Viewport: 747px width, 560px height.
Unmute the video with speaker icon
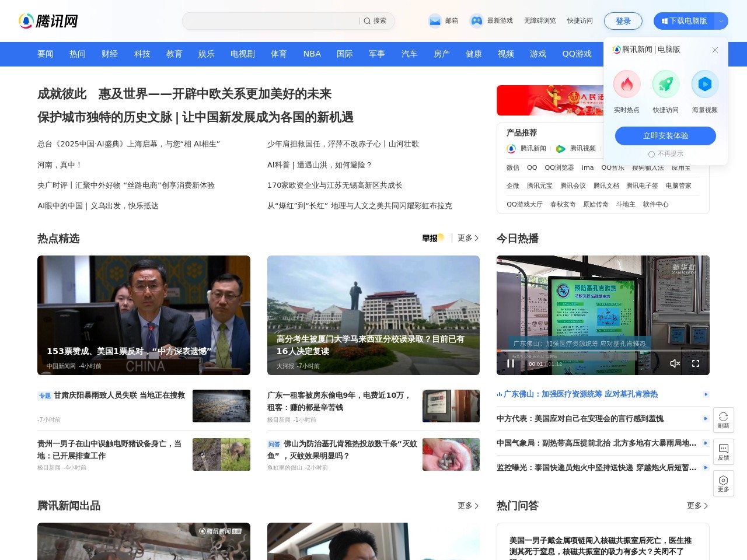coord(675,363)
